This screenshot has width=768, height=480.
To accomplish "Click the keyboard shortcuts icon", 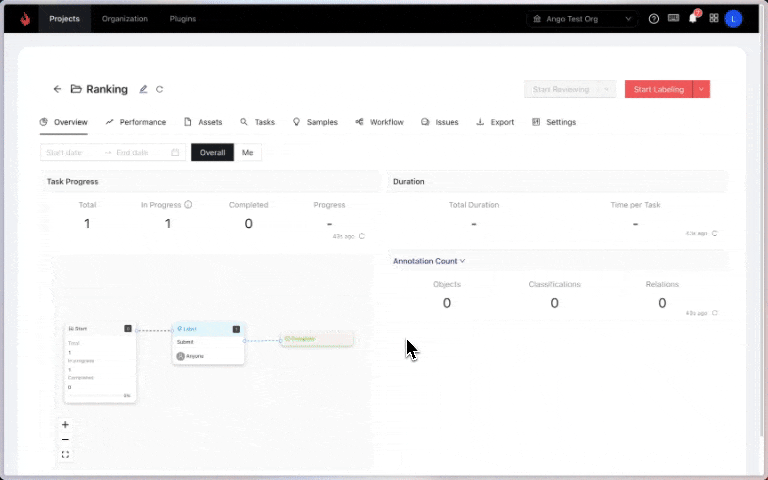I will click(674, 19).
